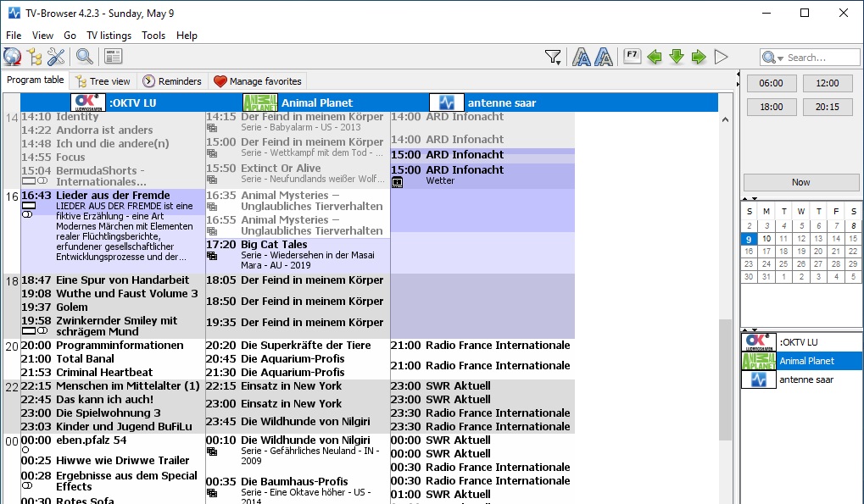Switch to the Tree view tab
The height and width of the screenshot is (504, 864).
(103, 81)
